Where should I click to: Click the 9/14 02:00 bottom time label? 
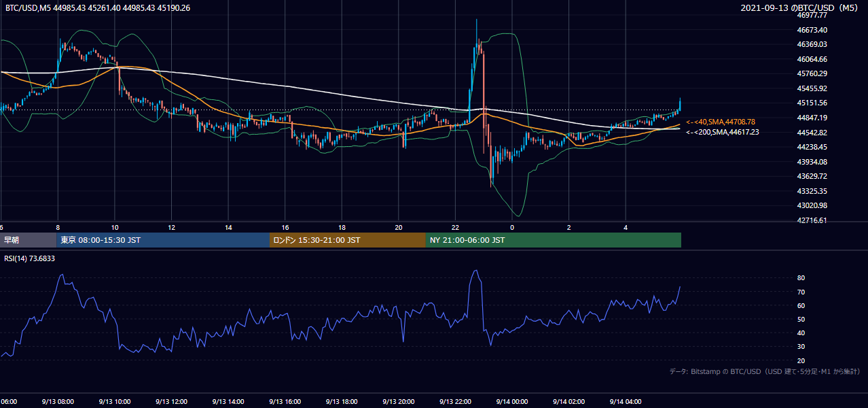(x=568, y=402)
